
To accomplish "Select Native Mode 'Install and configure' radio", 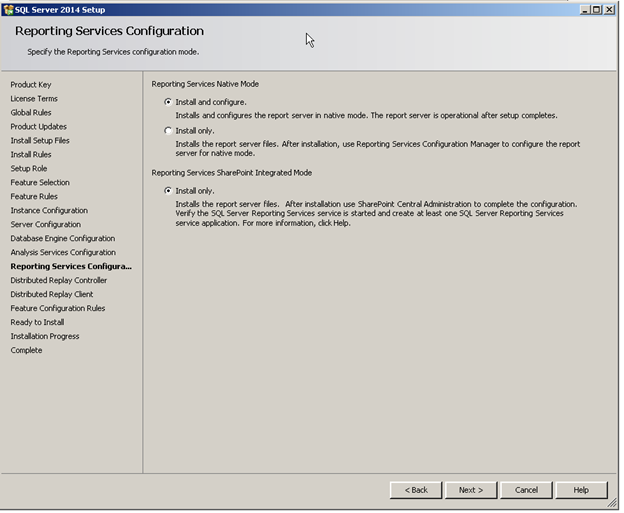I will pos(168,102).
